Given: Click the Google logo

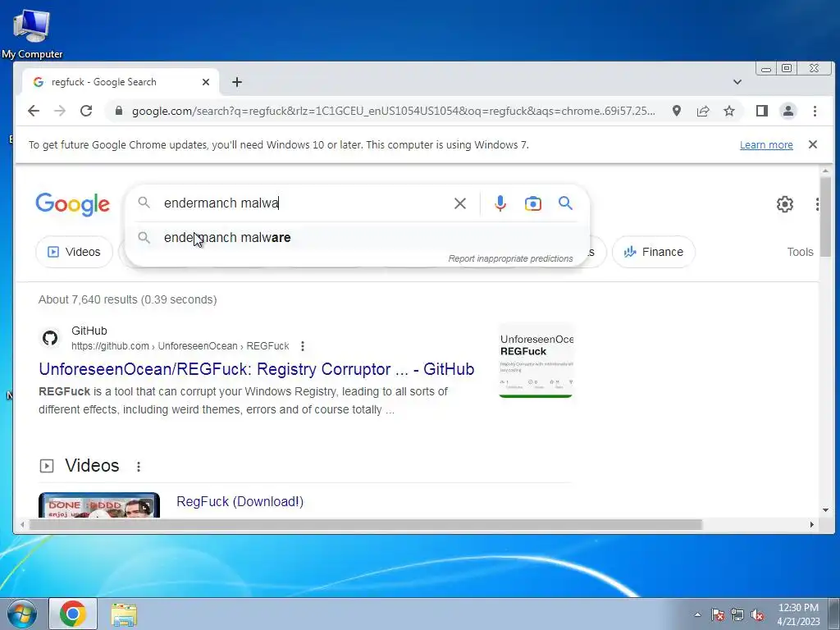Looking at the screenshot, I should tap(73, 203).
